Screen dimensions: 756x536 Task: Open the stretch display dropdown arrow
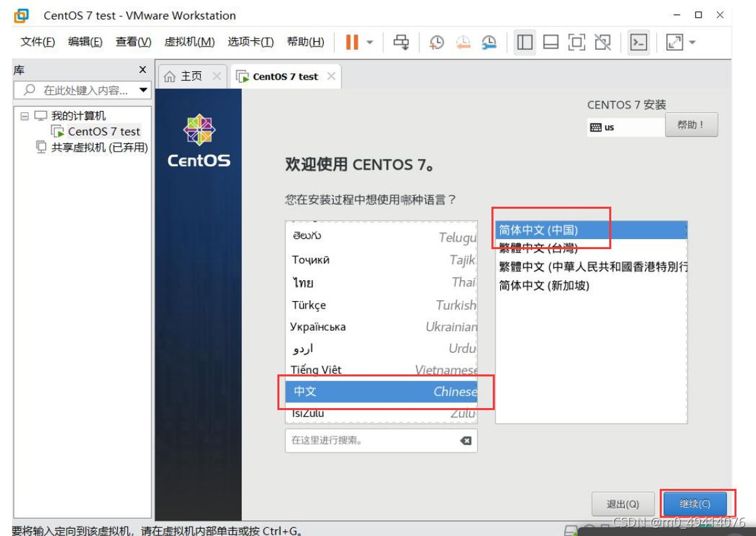pyautogui.click(x=692, y=42)
